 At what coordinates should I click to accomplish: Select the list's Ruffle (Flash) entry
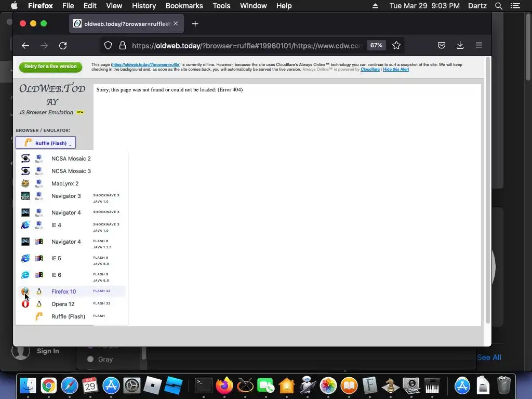(72, 316)
